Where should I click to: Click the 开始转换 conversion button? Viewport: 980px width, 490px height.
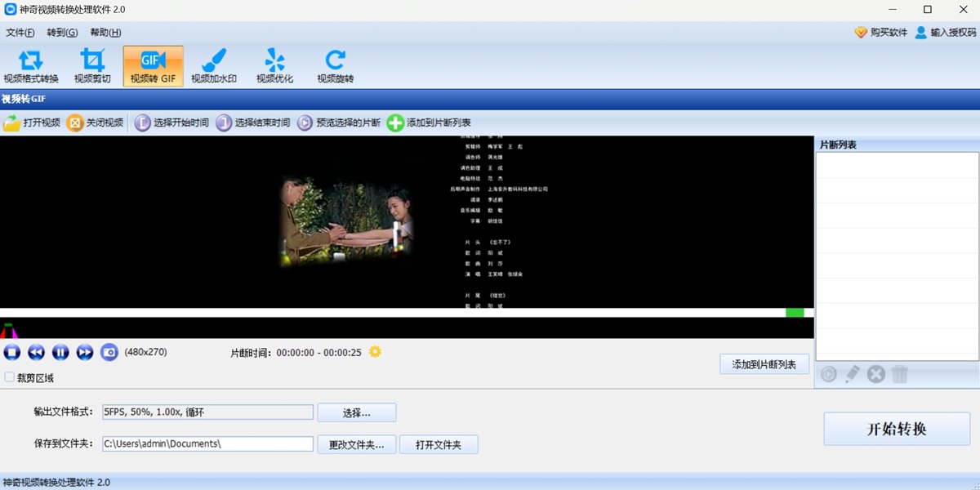(896, 428)
